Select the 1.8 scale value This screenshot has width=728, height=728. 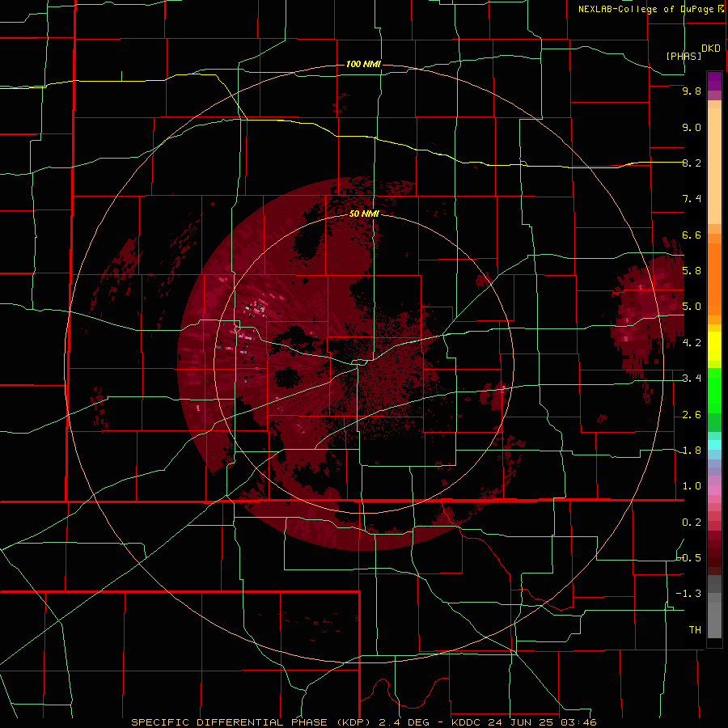[x=692, y=450]
